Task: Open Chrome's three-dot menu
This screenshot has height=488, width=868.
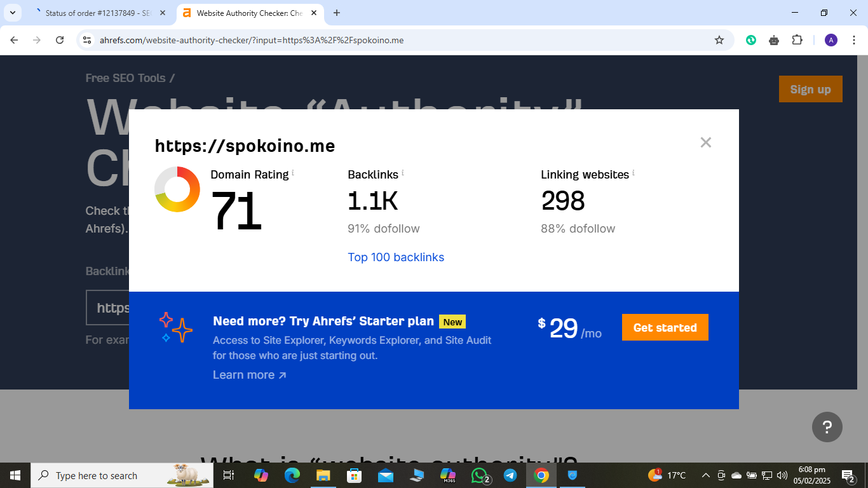Action: point(855,39)
